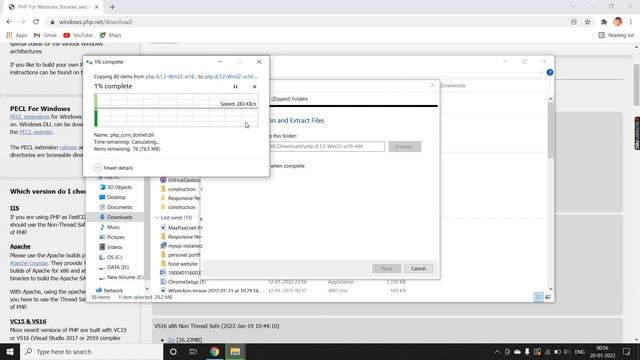The width and height of the screenshot is (640, 360).
Task: Click the Browse button in Extract dialog
Action: click(404, 146)
